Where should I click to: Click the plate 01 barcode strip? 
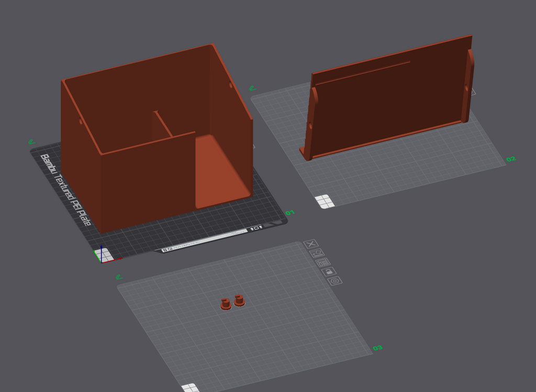(205, 241)
